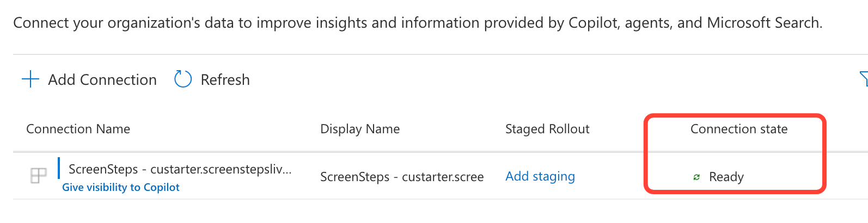Click the Ready connection status text
868x223 pixels.
726,177
